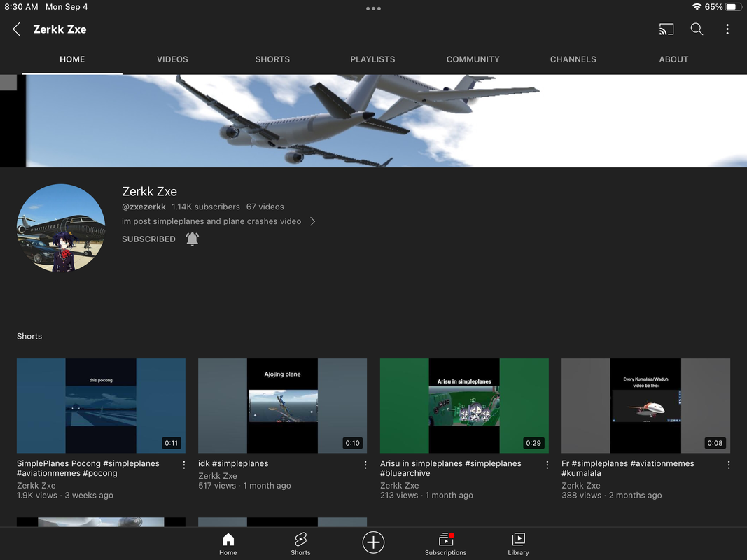Open the Subscriptions icon in bottom bar
The width and height of the screenshot is (747, 560).
(x=445, y=544)
